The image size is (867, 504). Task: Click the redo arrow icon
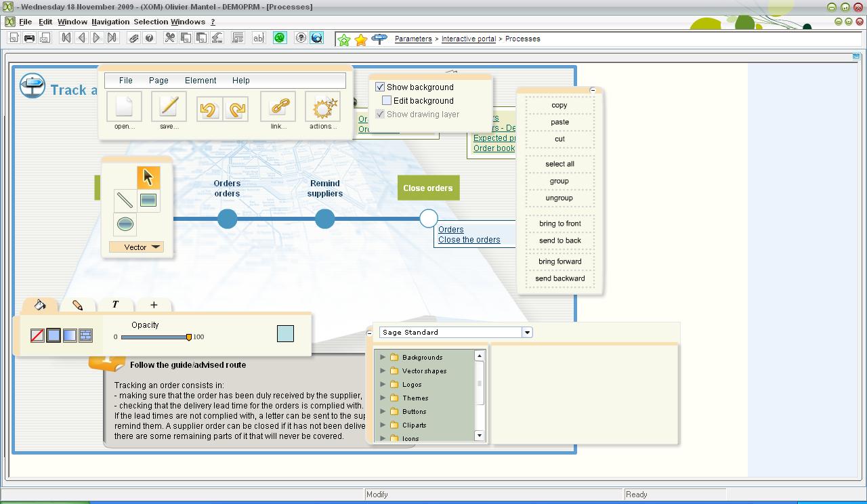(236, 109)
